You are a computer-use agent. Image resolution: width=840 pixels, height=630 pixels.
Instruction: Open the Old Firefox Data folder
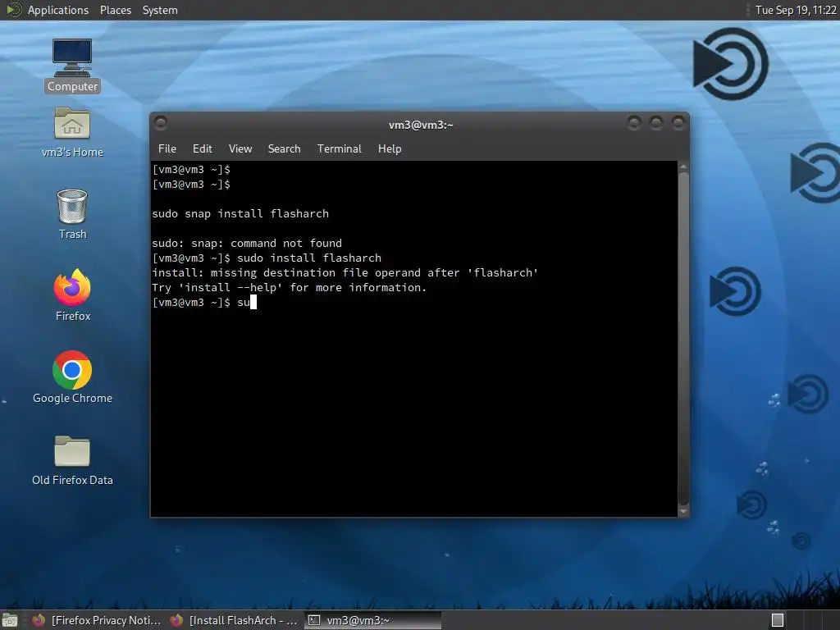(72, 460)
